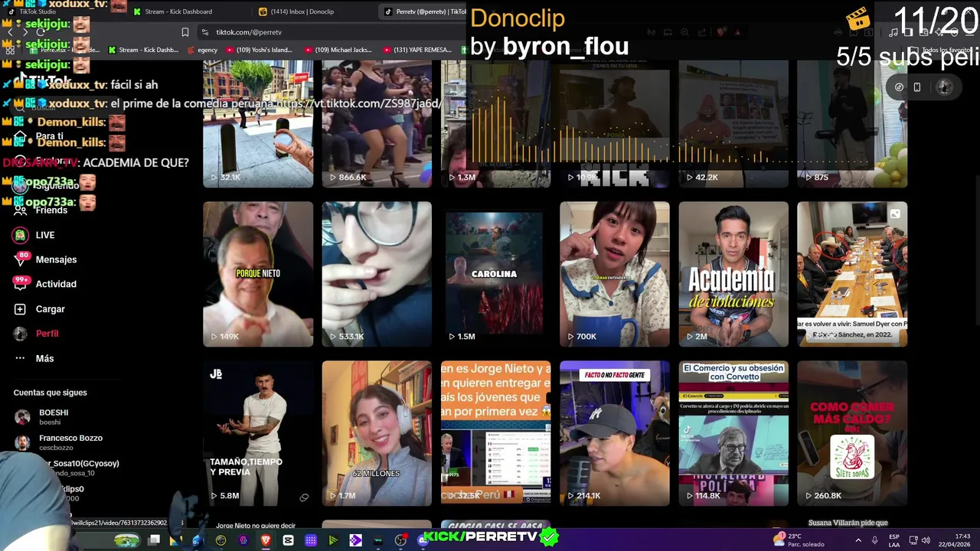Open the 'PORQUE NIETO' video with 149K views
Screen dimensions: 980x551
tap(258, 274)
